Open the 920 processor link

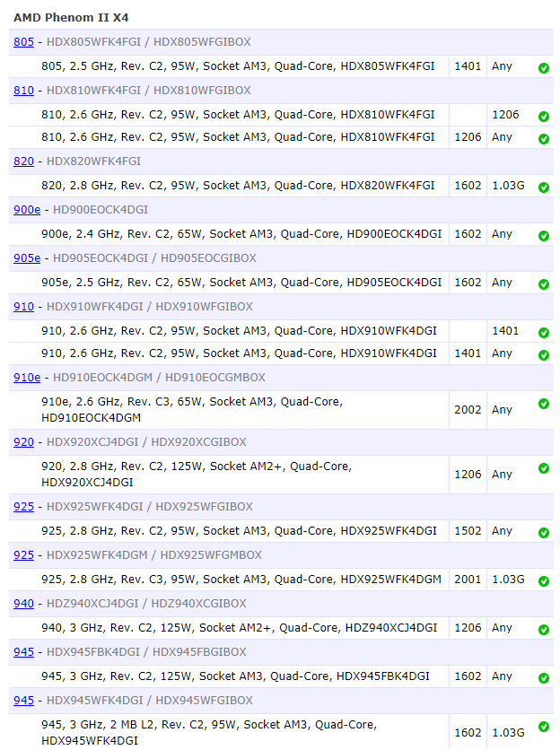click(23, 442)
